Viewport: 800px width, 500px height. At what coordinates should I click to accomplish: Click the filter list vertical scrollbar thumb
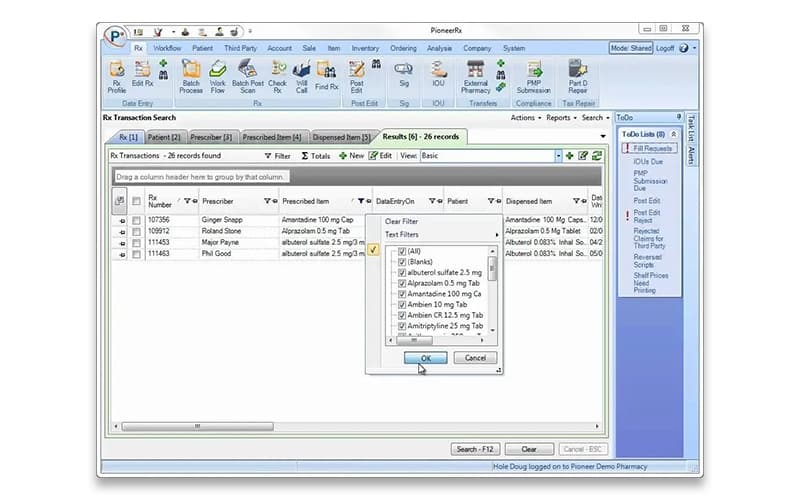492,268
